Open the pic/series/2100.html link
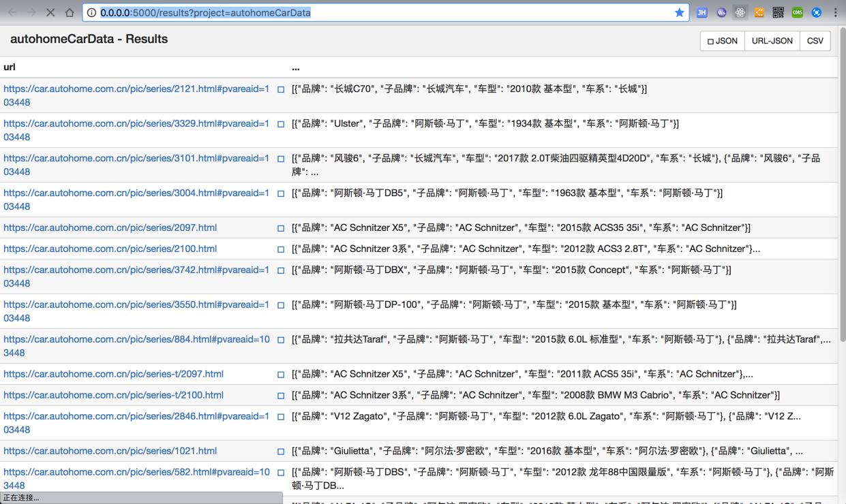The height and width of the screenshot is (504, 846). pyautogui.click(x=110, y=249)
